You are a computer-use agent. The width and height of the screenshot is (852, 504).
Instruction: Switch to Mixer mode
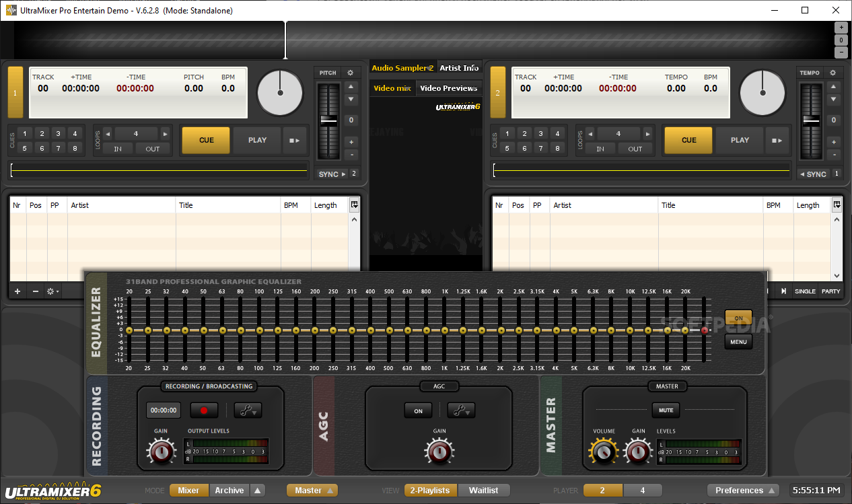(188, 491)
